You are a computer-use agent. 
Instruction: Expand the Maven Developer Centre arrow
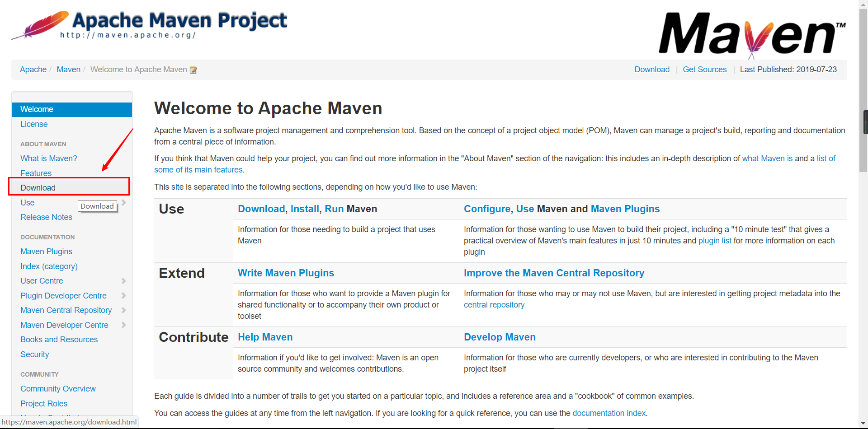pyautogui.click(x=123, y=325)
